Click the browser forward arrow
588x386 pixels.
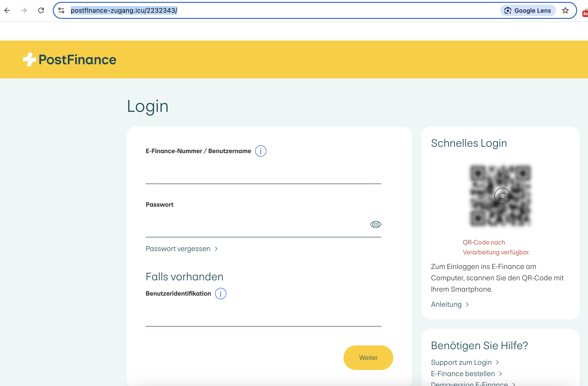(x=24, y=10)
